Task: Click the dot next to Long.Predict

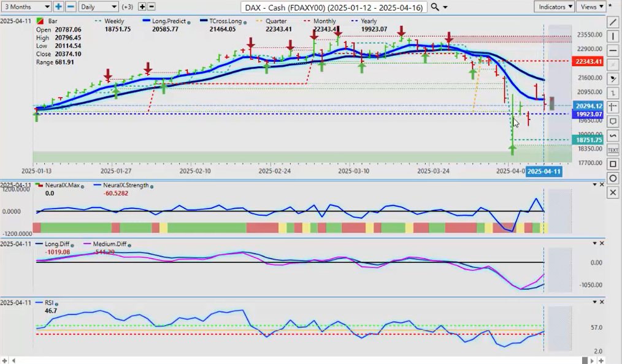Action: point(188,23)
